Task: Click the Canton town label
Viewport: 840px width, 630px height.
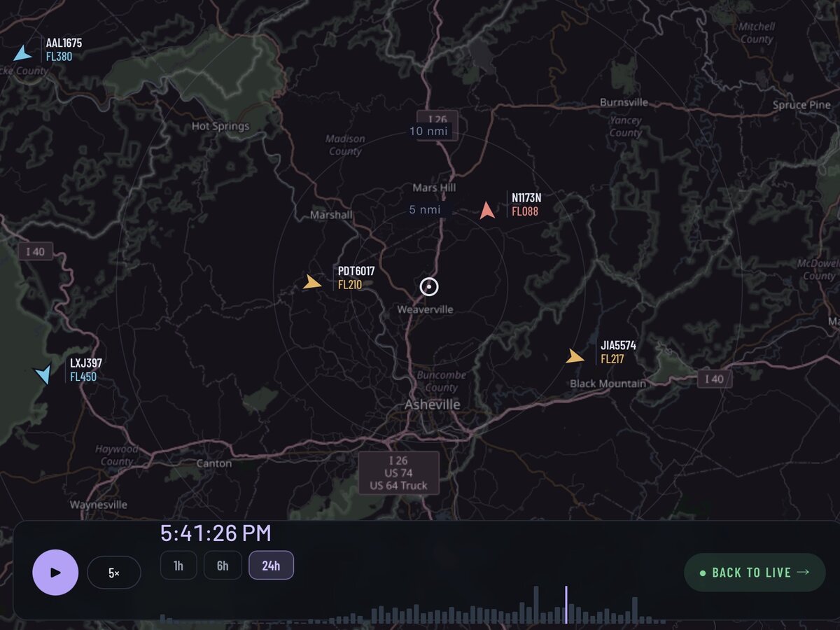Action: pos(213,463)
